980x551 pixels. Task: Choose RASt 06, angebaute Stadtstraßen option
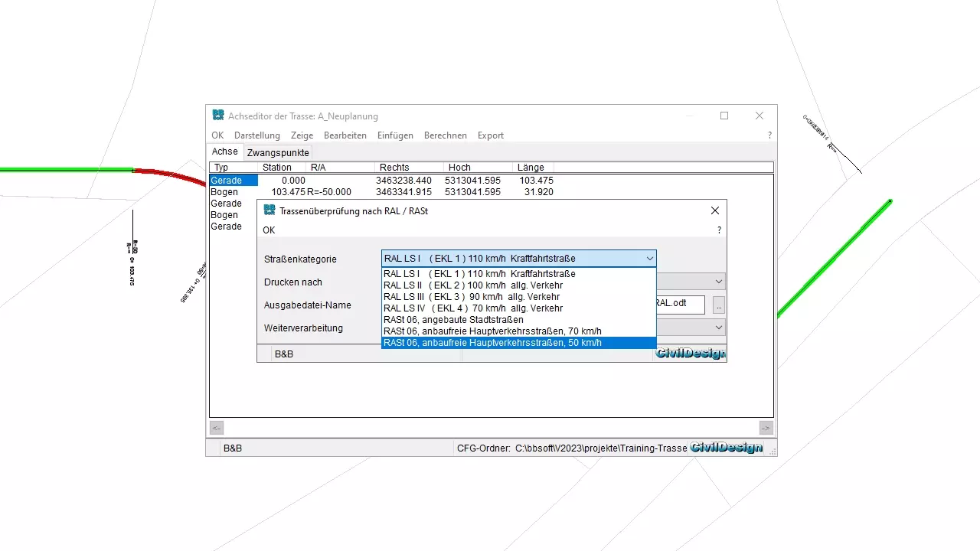click(518, 320)
